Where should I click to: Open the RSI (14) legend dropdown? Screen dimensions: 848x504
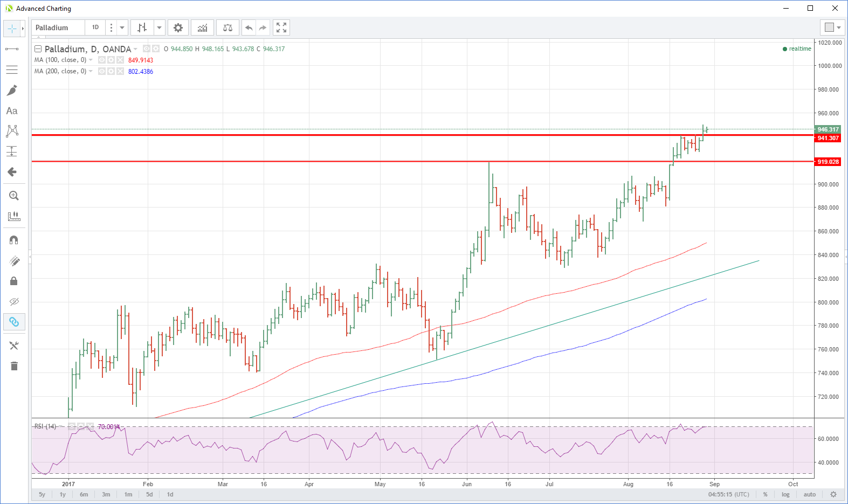61,426
